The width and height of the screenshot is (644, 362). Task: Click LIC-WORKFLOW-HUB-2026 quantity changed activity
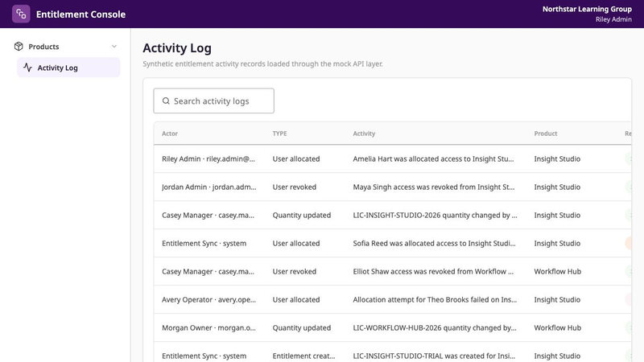click(x=435, y=328)
